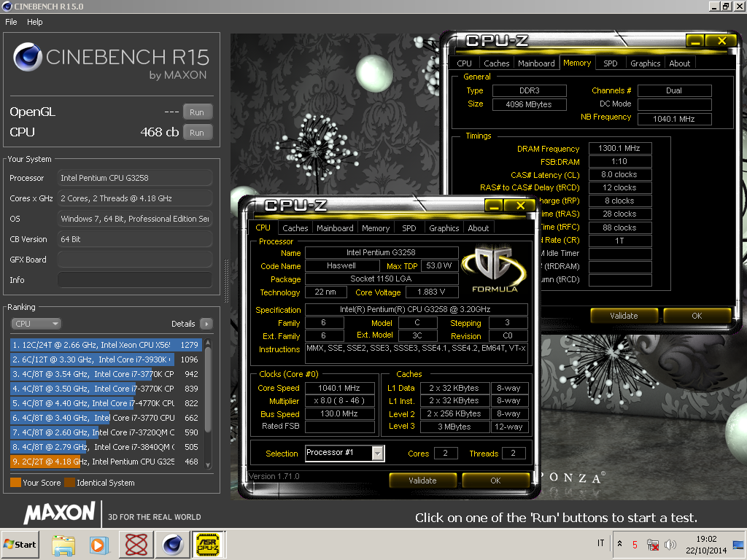
Task: Click the Start button
Action: [20, 544]
